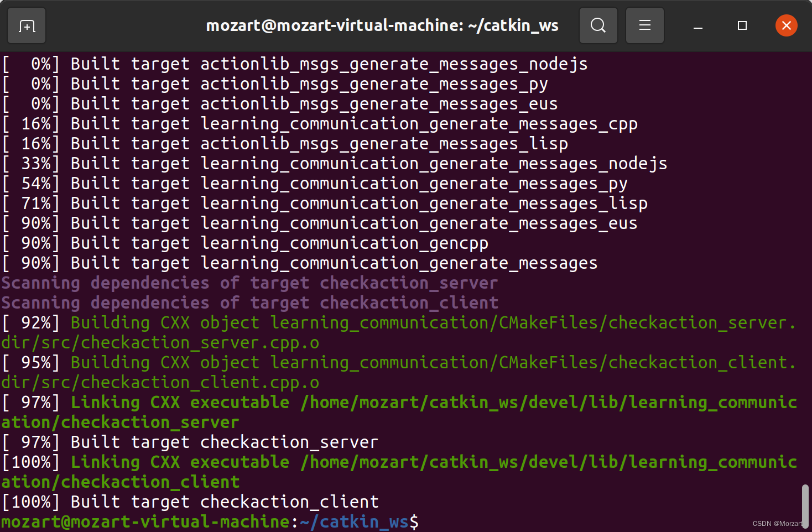Click 'dir/src/checkaction_server.cpp.o' text
Viewport: 812px width, 532px height.
(160, 343)
